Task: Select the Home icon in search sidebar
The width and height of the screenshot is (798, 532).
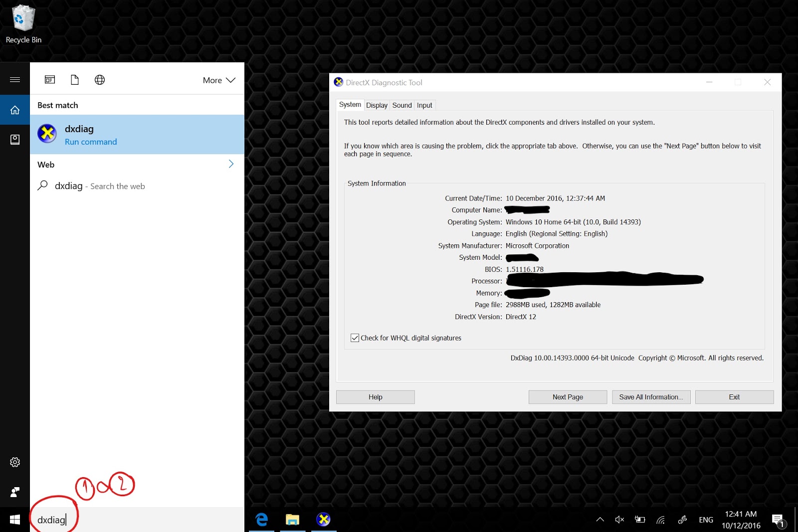Action: click(x=15, y=110)
